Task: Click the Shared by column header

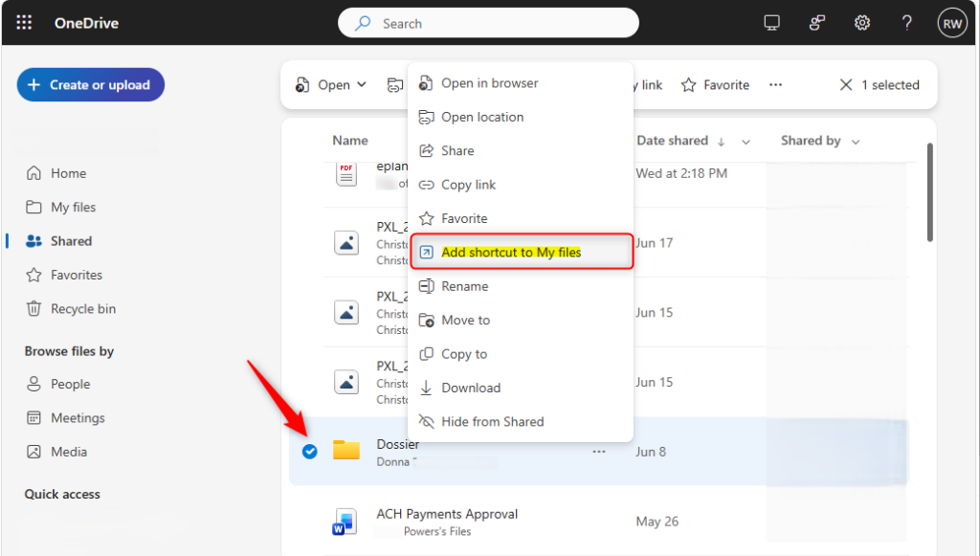Action: click(811, 141)
